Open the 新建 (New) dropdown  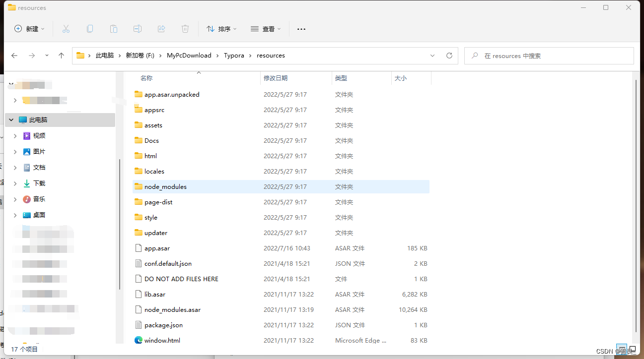[30, 29]
